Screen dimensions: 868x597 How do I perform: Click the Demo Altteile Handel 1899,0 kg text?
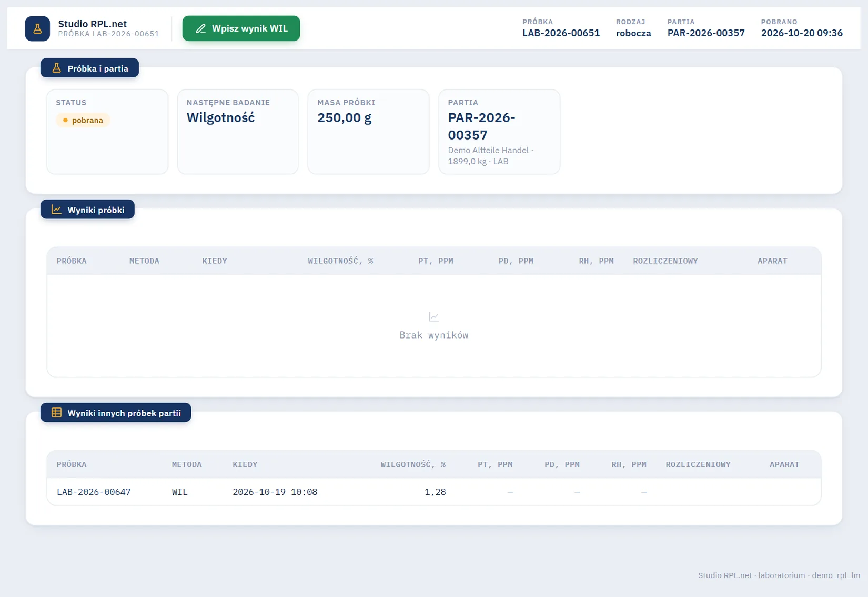[x=490, y=156]
